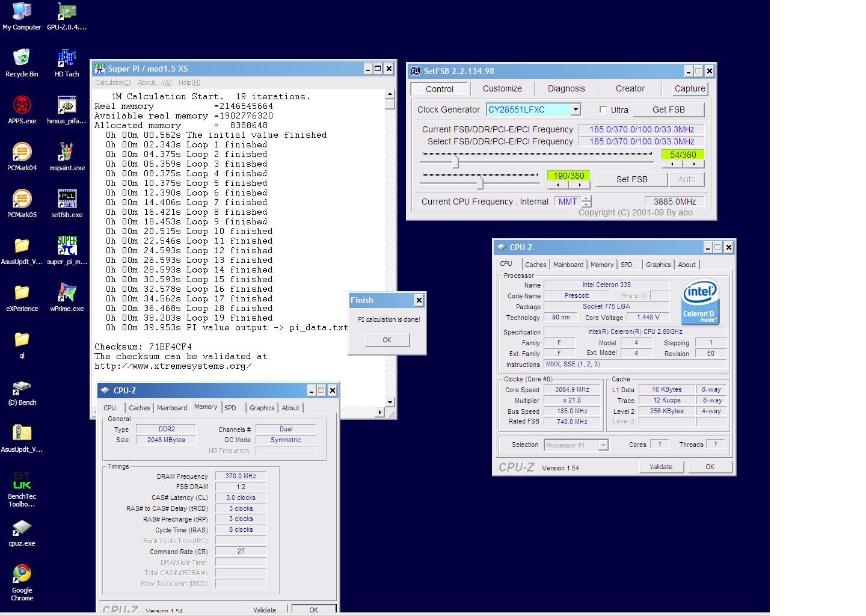Click OK in the Finish dialog
866x616 pixels.
point(387,340)
